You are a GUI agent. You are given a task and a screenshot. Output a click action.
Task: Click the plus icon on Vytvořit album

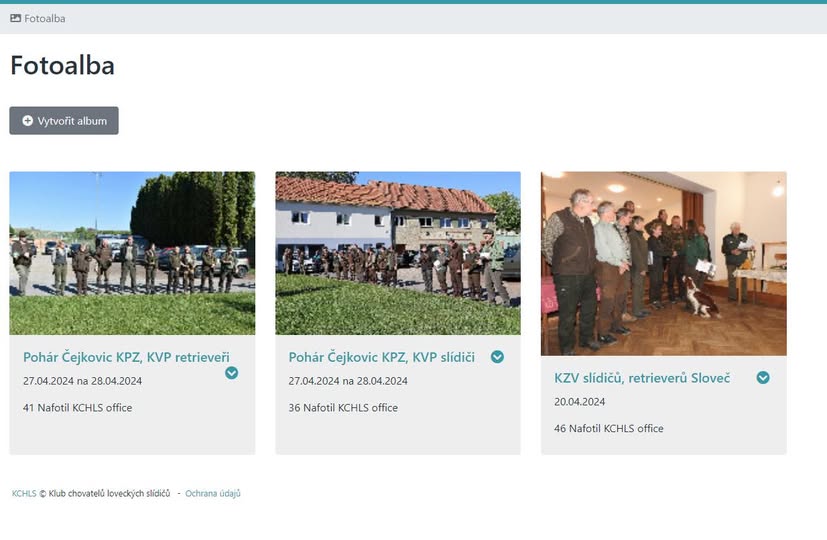click(28, 121)
